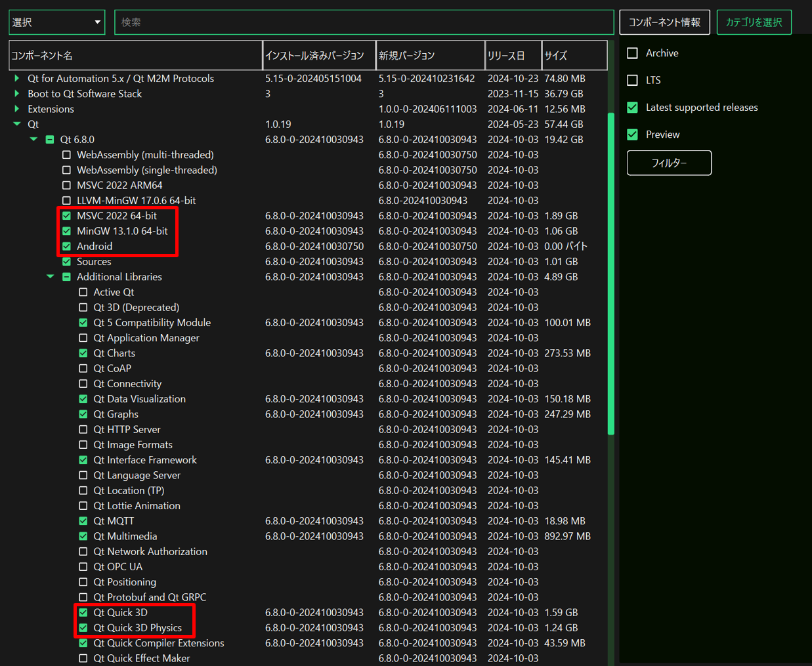The height and width of the screenshot is (666, 812).
Task: Switch to the カテゴリを選択 tab
Action: tap(754, 22)
